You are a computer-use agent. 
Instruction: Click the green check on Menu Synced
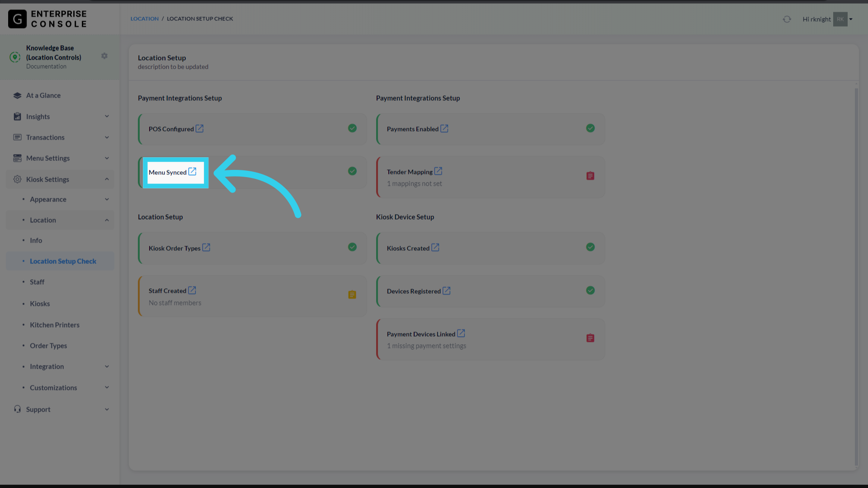(x=353, y=171)
